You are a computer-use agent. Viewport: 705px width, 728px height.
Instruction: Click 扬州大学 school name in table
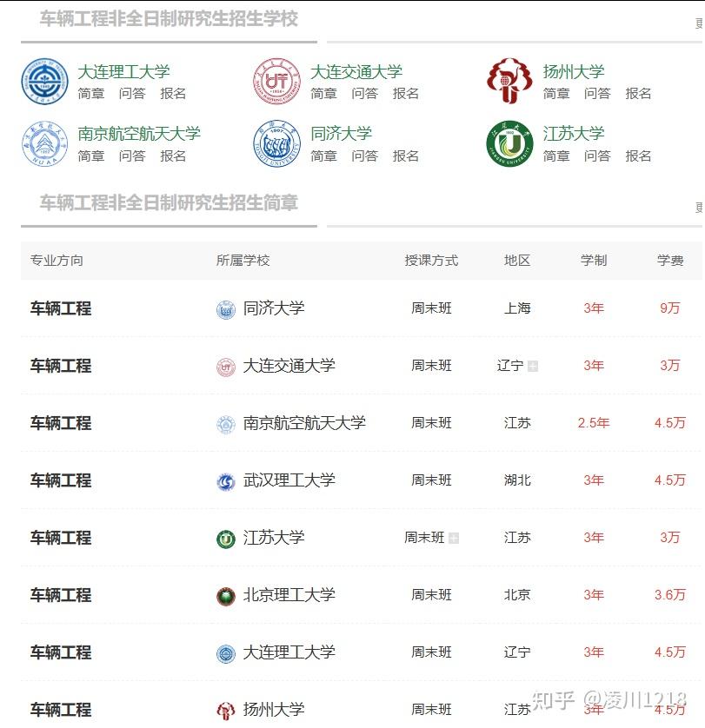(274, 710)
